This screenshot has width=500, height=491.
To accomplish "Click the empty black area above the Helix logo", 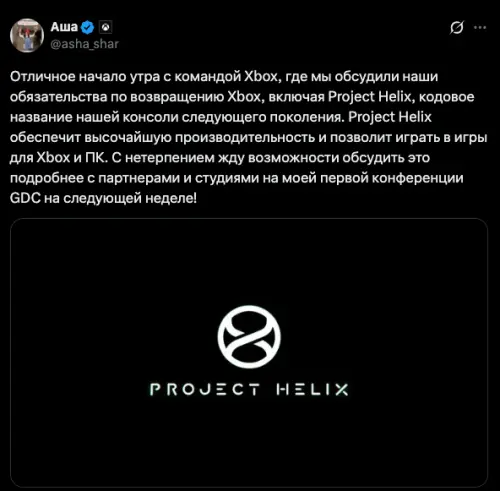I will pos(249,262).
